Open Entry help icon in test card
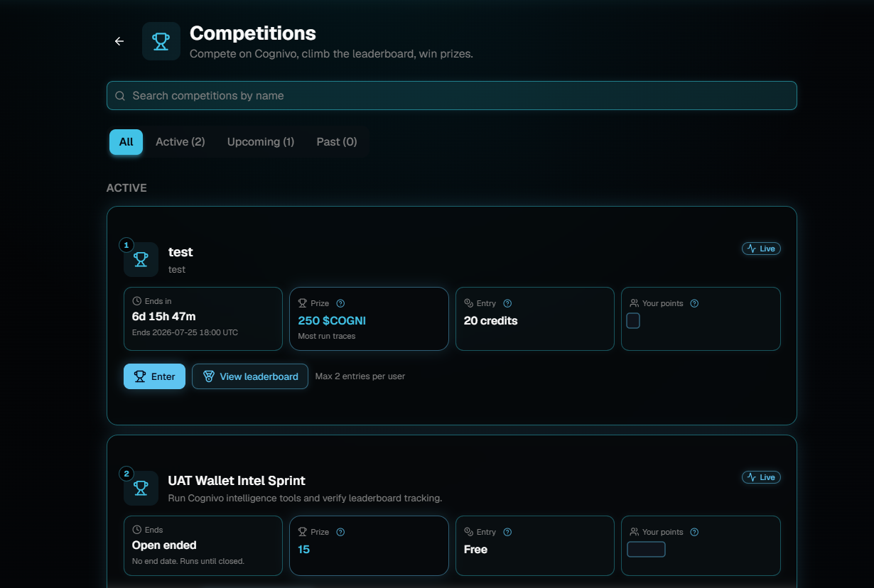The width and height of the screenshot is (874, 588). coord(507,303)
